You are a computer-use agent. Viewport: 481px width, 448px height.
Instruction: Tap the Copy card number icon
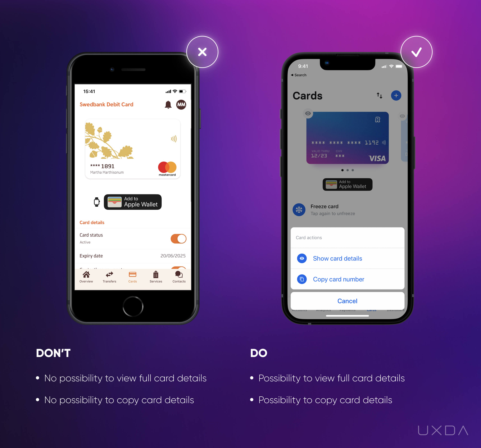point(302,279)
